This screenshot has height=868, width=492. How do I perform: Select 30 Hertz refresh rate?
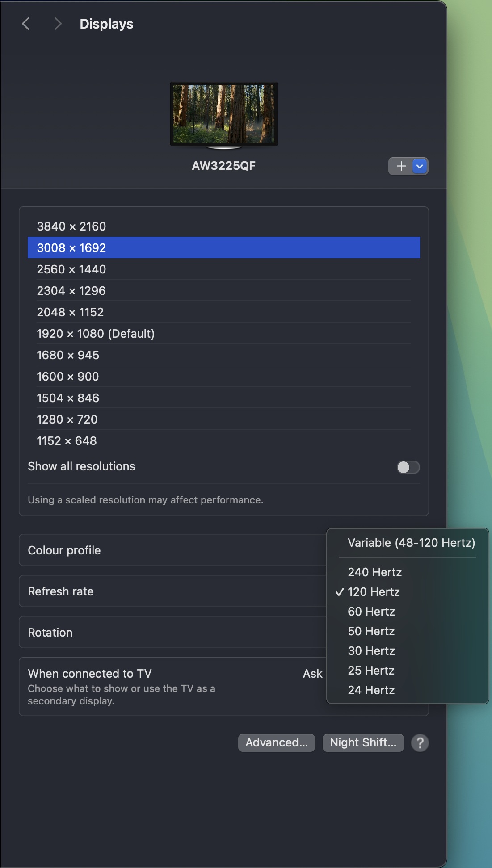tap(371, 651)
